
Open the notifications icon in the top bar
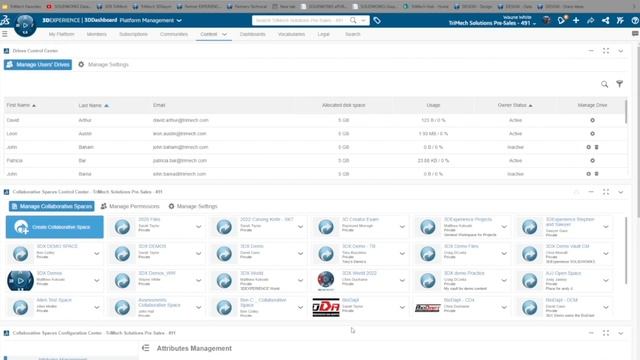point(562,20)
